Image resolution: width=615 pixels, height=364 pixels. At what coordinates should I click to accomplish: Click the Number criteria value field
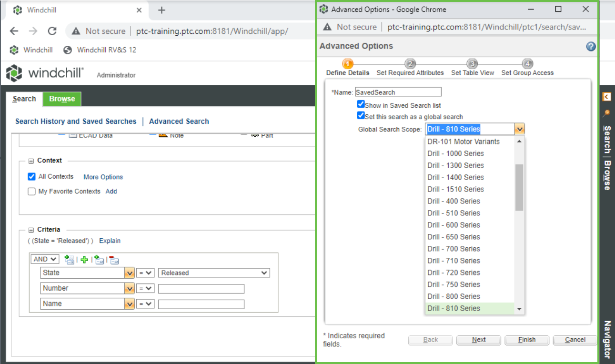click(x=201, y=289)
